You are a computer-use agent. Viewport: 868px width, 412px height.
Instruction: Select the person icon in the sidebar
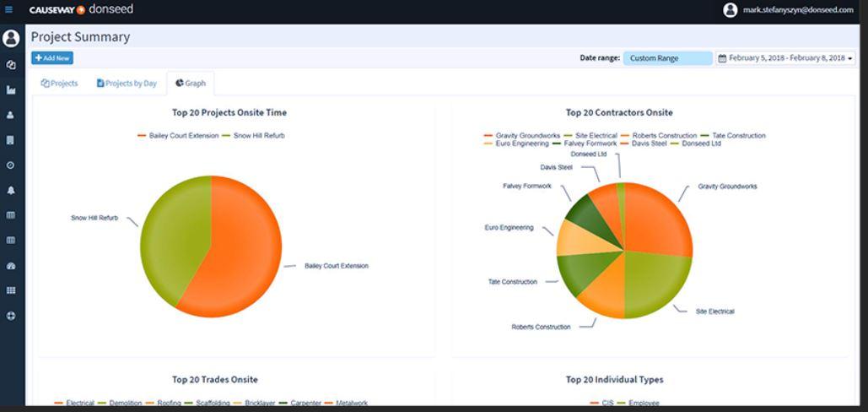[10, 115]
